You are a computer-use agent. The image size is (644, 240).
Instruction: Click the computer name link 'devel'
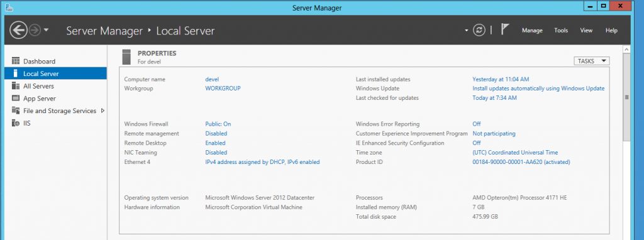coord(212,79)
